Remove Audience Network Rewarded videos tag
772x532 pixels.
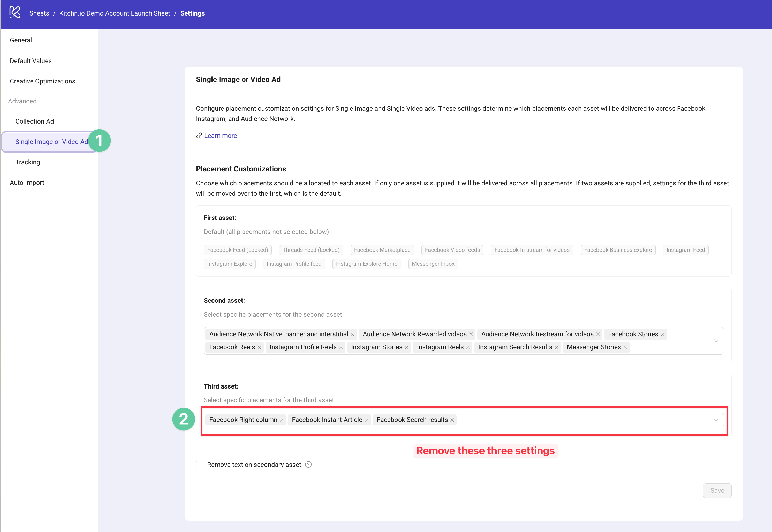pos(471,334)
